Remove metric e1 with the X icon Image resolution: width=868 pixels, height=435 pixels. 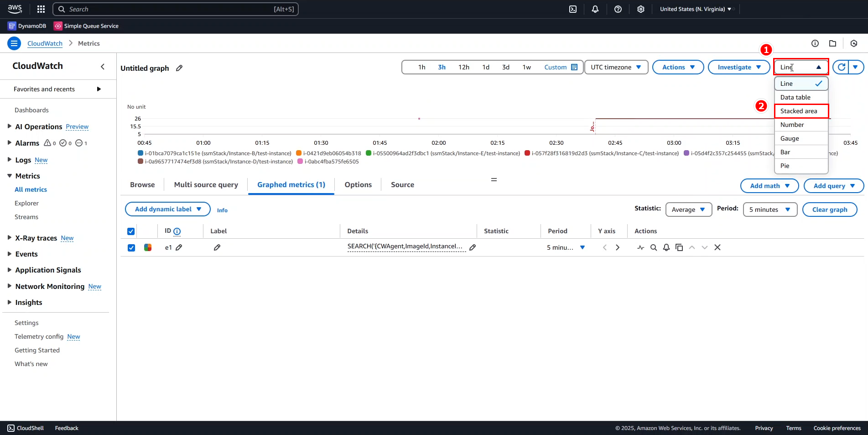[717, 247]
